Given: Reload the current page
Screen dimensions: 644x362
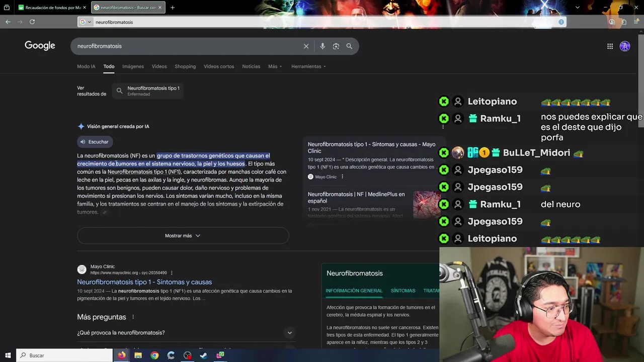Looking at the screenshot, I should 32,22.
